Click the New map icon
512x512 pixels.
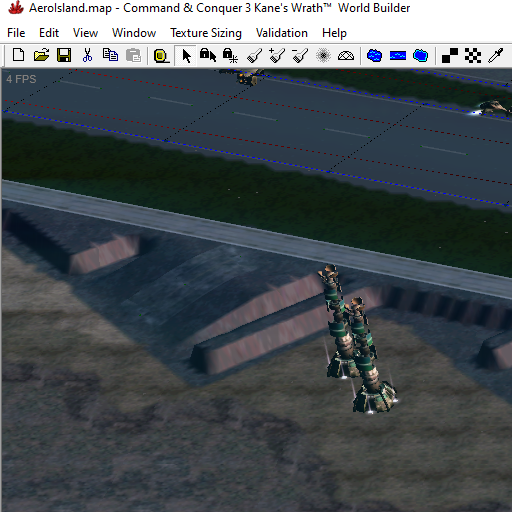pyautogui.click(x=18, y=55)
